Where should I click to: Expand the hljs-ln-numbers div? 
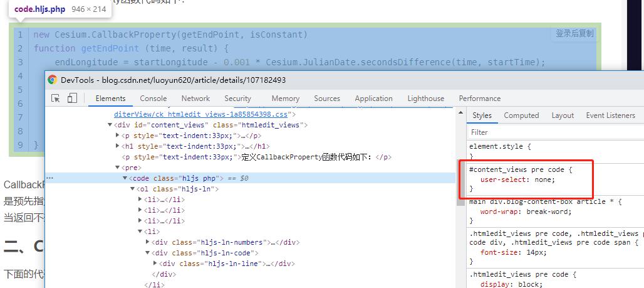(148, 242)
